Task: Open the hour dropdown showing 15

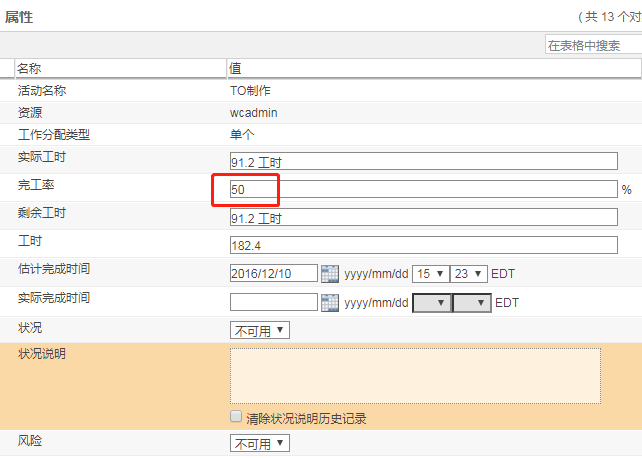Action: pyautogui.click(x=430, y=273)
